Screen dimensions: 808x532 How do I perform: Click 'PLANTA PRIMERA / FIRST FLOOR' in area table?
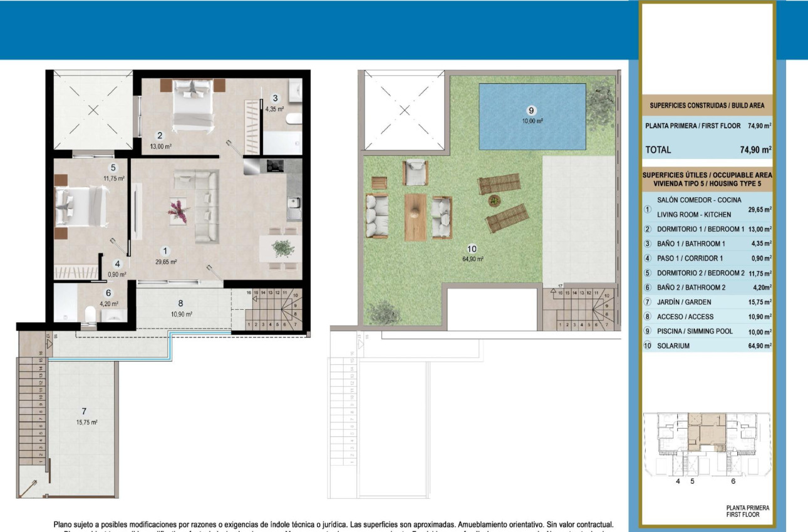(x=693, y=126)
